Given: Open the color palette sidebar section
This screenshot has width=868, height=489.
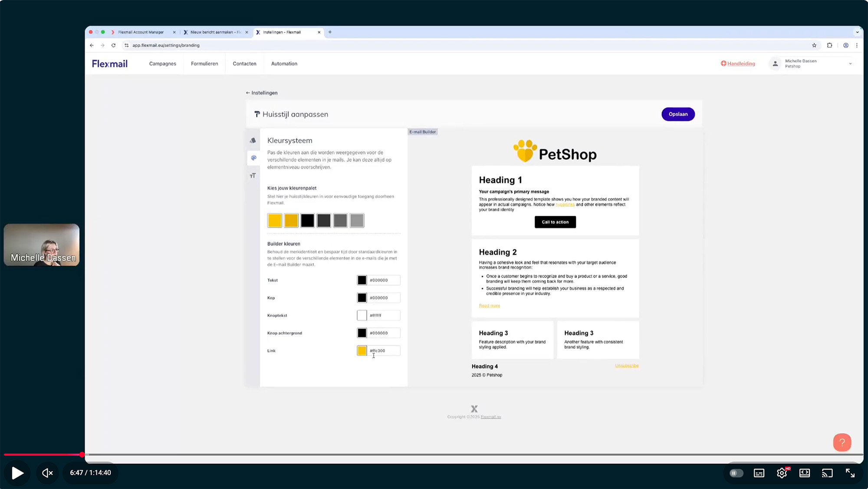Looking at the screenshot, I should click(253, 158).
